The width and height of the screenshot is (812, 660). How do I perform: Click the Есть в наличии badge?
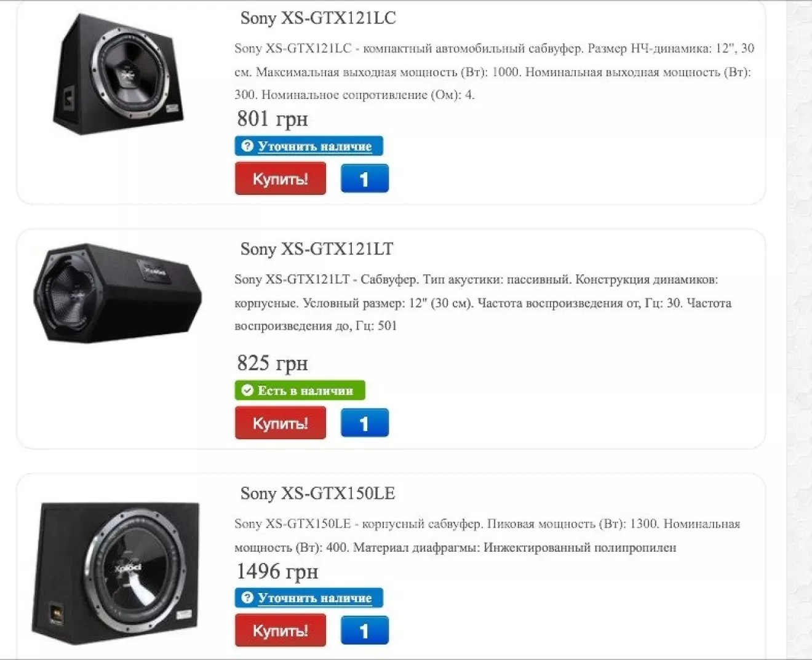point(300,390)
